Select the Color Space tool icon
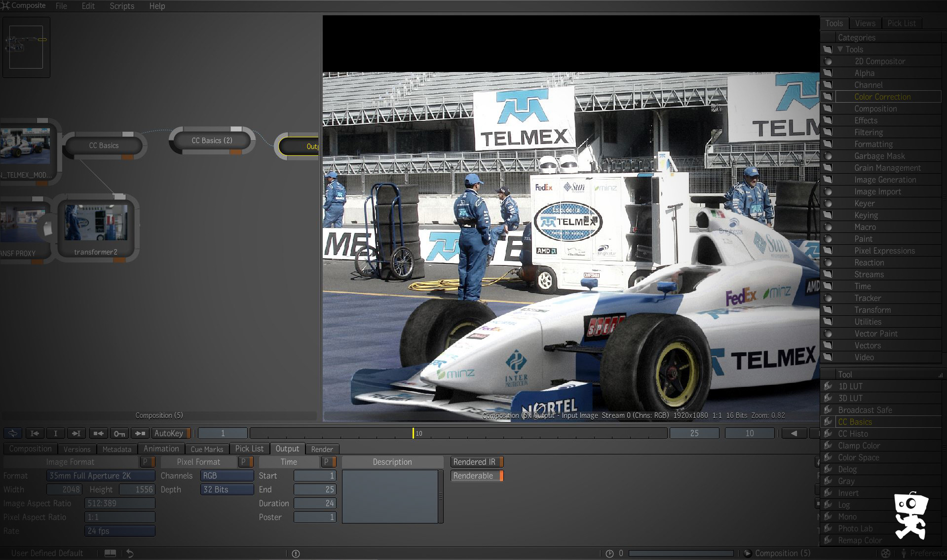 pos(828,457)
